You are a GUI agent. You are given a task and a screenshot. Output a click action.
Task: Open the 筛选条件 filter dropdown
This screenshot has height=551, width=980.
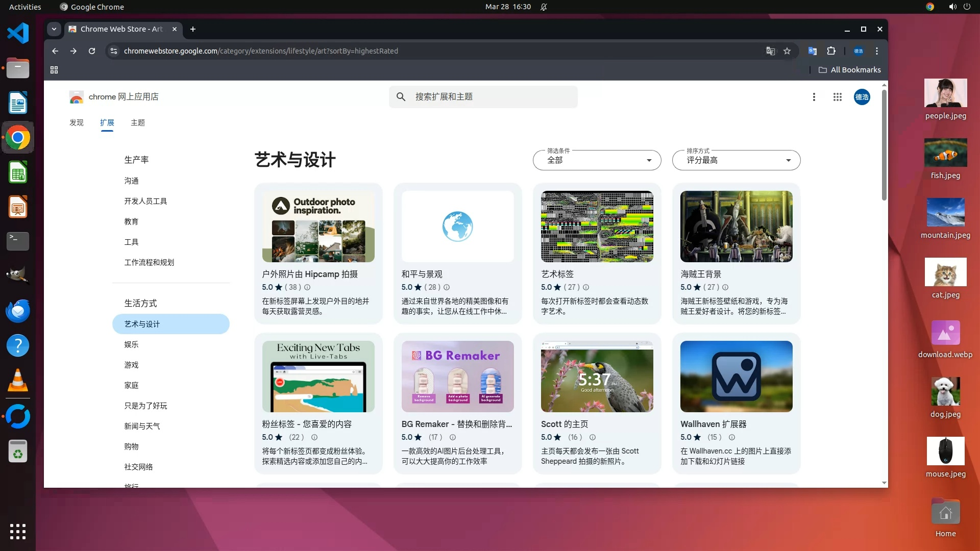point(597,160)
